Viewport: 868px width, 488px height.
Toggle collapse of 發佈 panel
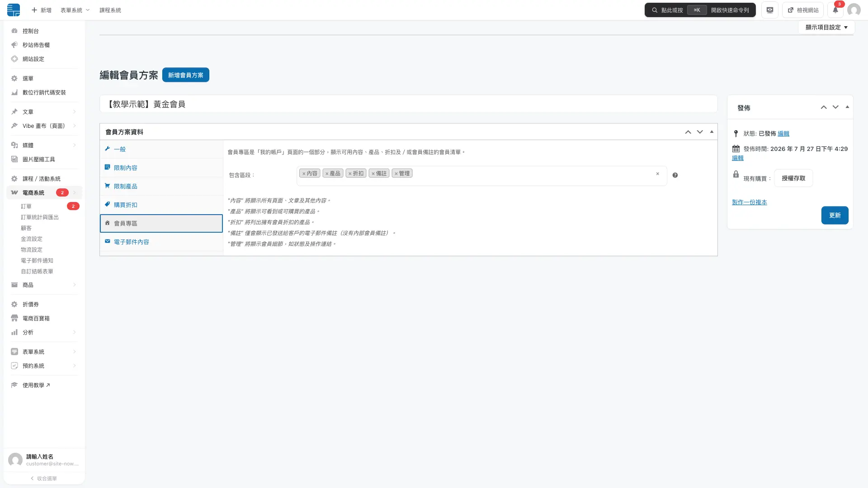pyautogui.click(x=847, y=107)
